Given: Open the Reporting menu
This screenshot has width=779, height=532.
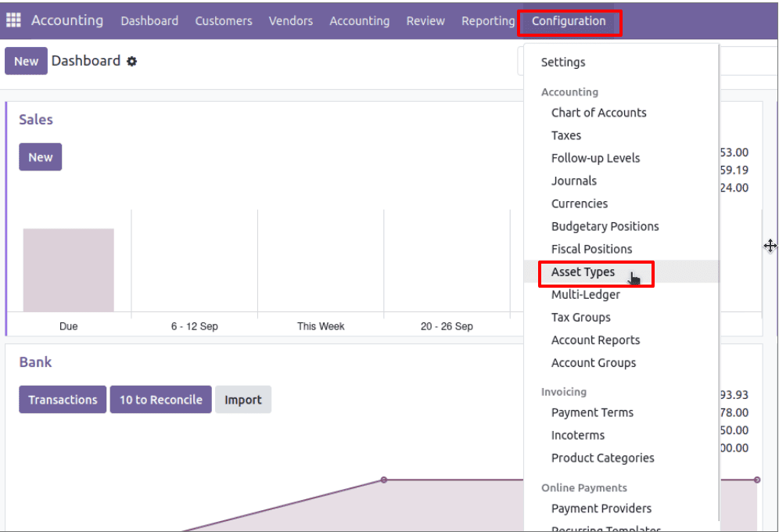Looking at the screenshot, I should (x=488, y=21).
